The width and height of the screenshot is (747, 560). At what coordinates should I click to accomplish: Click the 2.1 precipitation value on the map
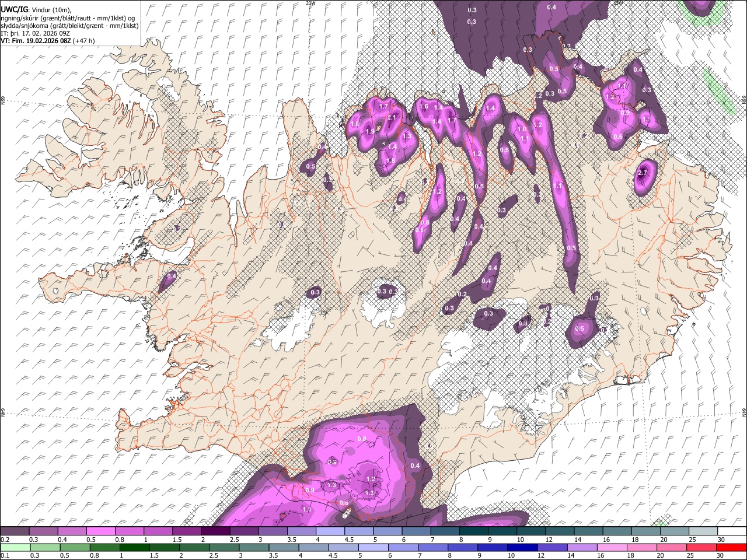tap(392, 117)
